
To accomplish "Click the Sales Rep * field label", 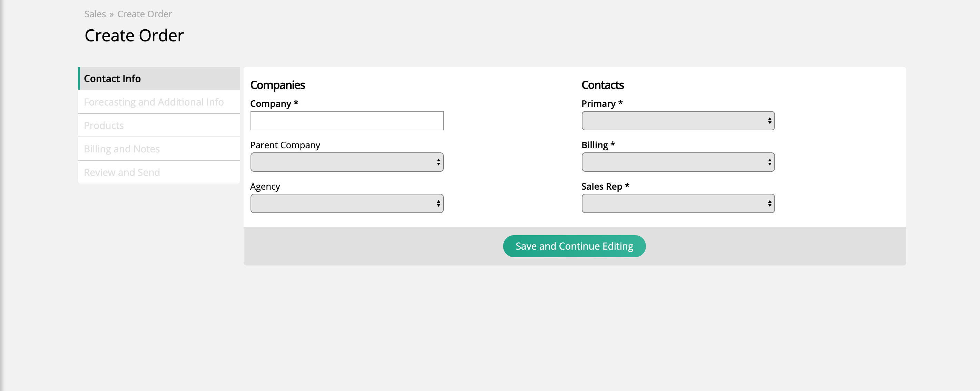I will pos(605,187).
